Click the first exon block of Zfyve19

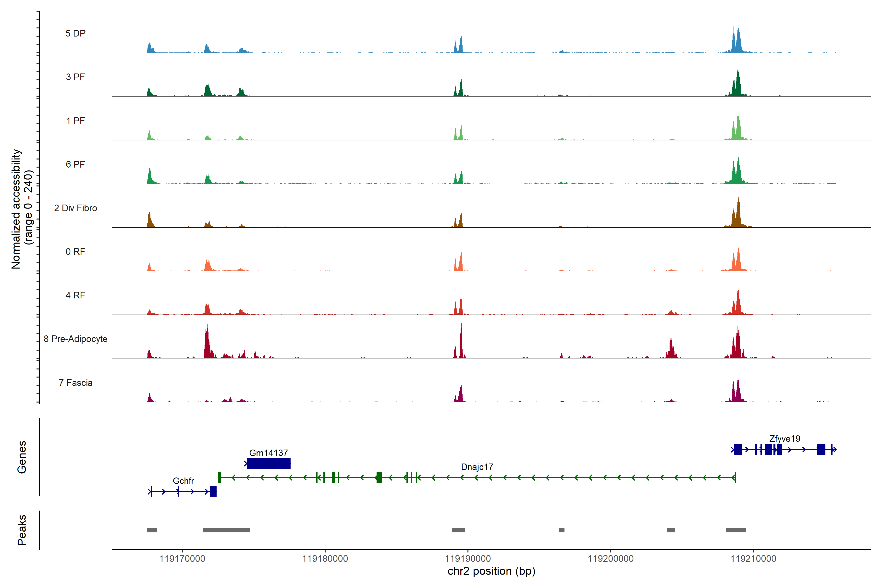[738, 449]
